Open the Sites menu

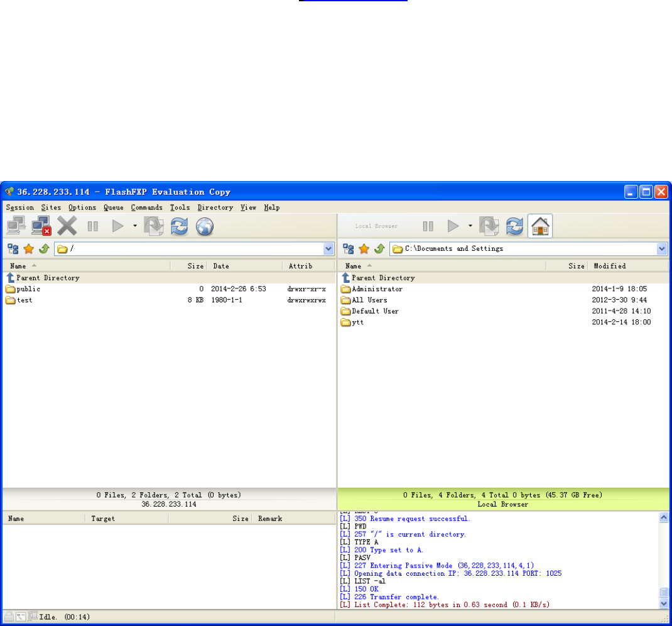point(51,207)
